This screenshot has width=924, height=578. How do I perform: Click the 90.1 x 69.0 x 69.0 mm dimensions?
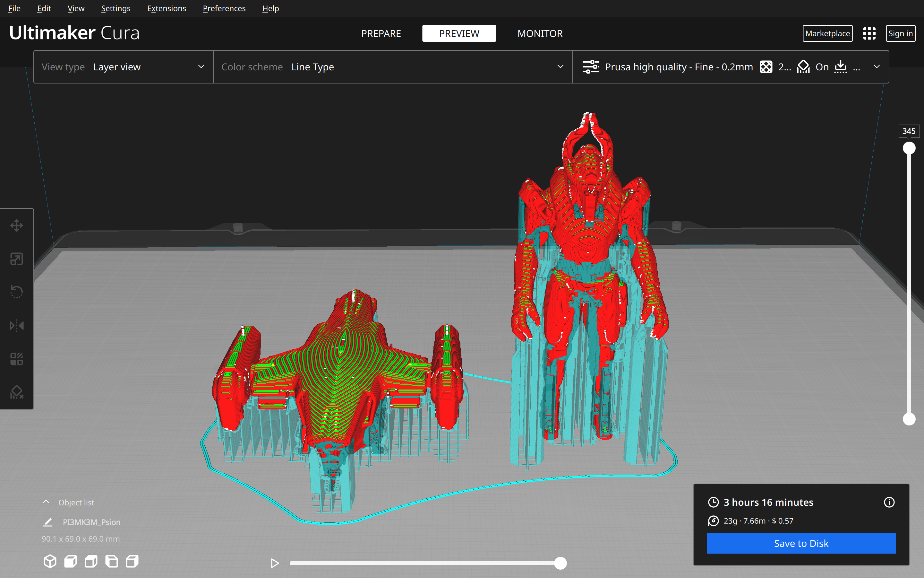[81, 539]
